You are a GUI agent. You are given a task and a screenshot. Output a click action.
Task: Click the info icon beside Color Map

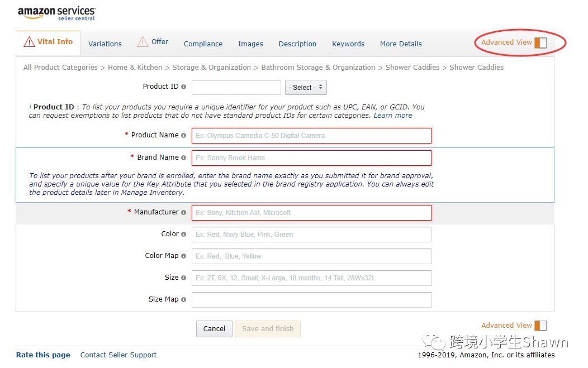coord(183,256)
